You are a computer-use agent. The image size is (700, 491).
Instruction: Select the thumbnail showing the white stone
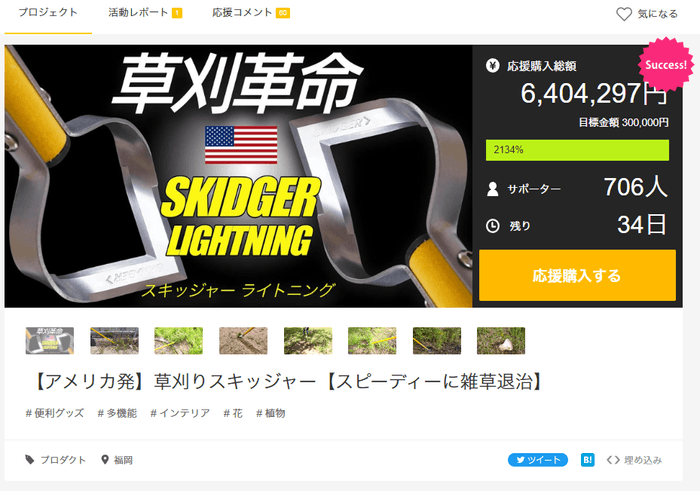[x=501, y=341]
